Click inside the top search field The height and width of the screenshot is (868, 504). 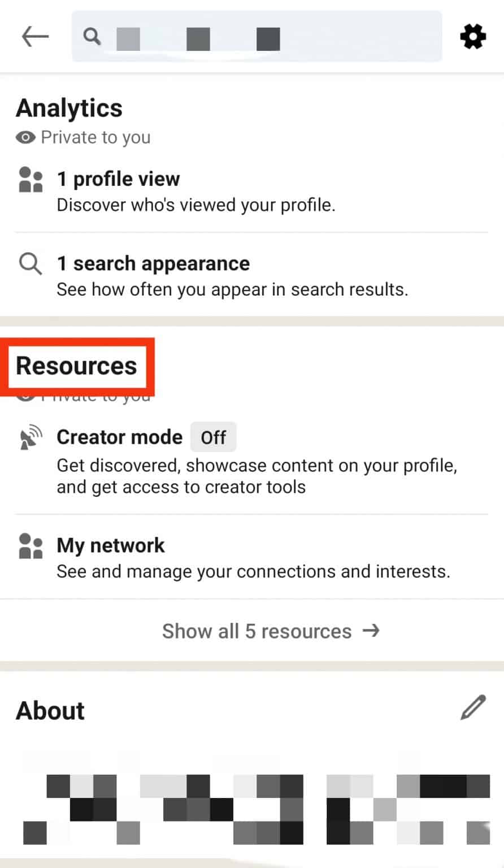[x=257, y=36]
